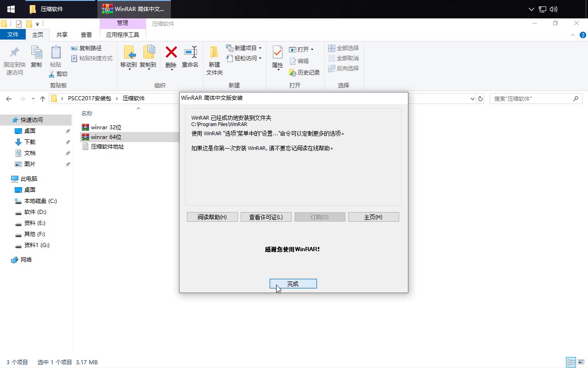
Task: Switch to large icons view in status bar
Action: coord(581,362)
